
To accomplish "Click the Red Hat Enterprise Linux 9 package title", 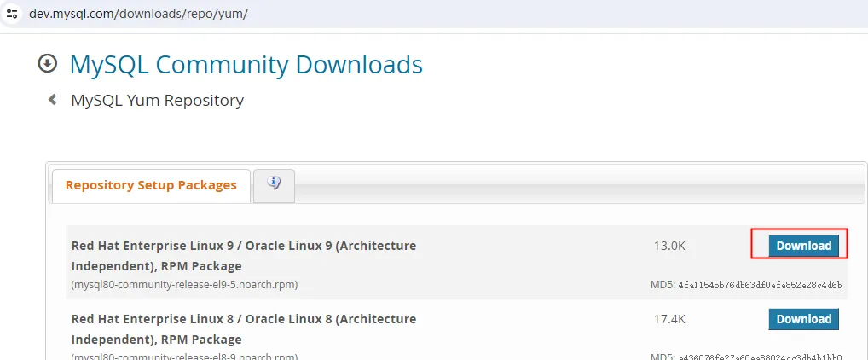I will [244, 255].
